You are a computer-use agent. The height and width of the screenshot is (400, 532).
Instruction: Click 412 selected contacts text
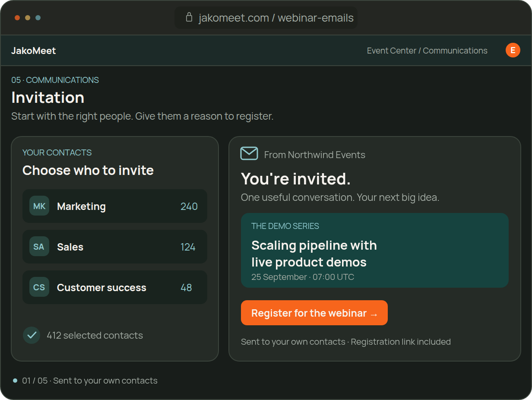coord(95,335)
